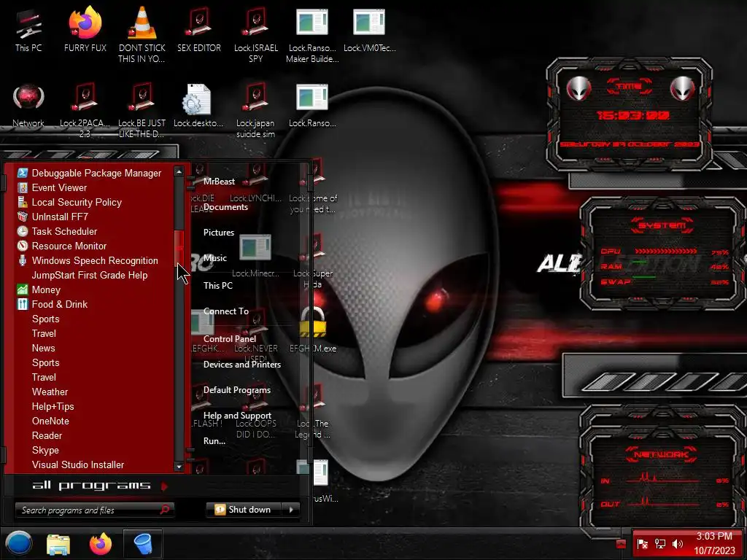Image resolution: width=747 pixels, height=560 pixels.
Task: Open Local Security Policy
Action: [x=77, y=203]
